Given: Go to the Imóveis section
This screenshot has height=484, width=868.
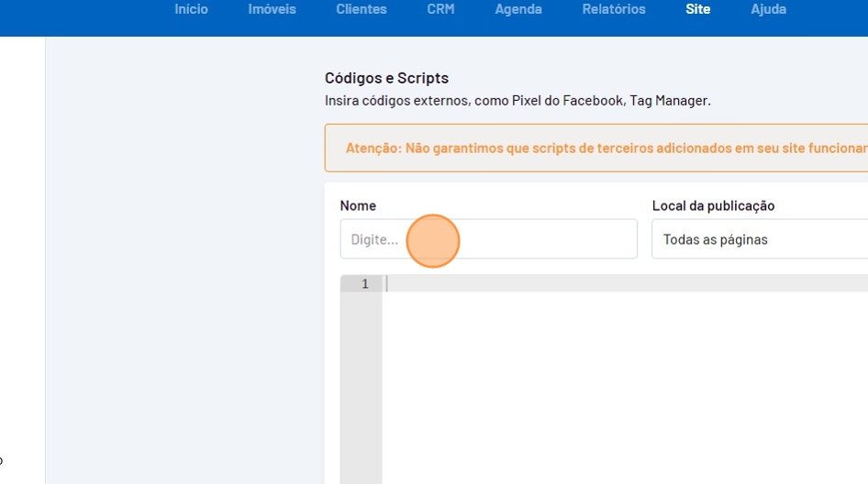Looking at the screenshot, I should pos(272,9).
